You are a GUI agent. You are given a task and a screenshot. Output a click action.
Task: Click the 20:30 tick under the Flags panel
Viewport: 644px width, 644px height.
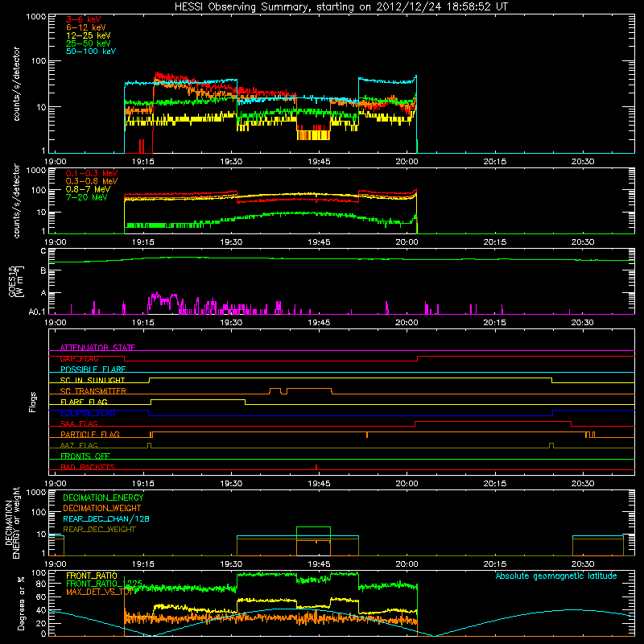tap(582, 484)
